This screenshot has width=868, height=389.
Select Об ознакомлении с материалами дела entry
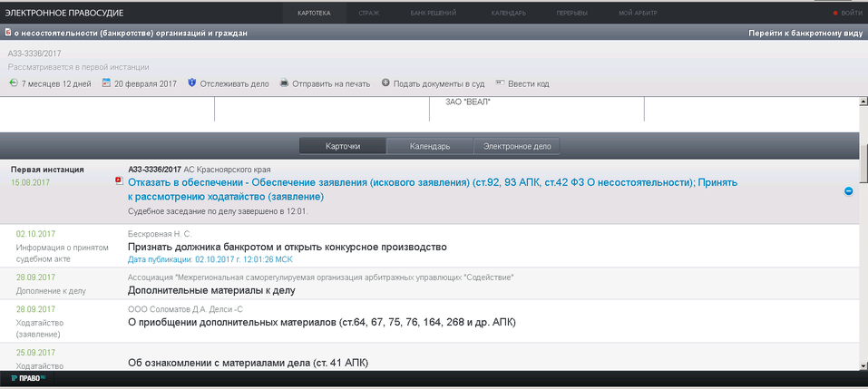point(248,364)
